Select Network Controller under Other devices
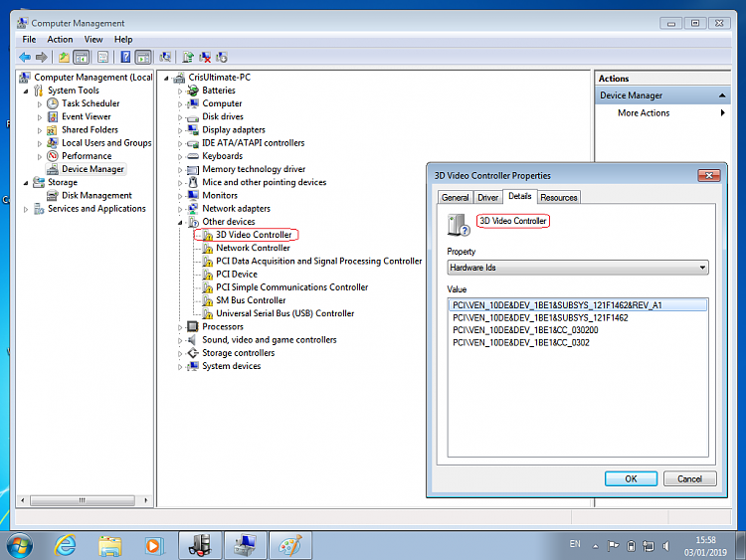This screenshot has height=560, width=746. (253, 248)
